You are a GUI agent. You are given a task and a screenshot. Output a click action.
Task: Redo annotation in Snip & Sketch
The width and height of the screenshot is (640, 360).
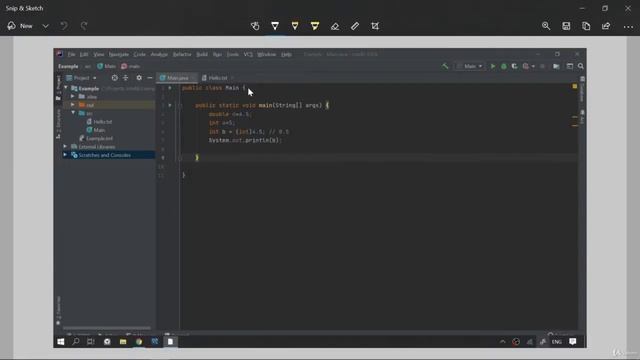pyautogui.click(x=84, y=26)
